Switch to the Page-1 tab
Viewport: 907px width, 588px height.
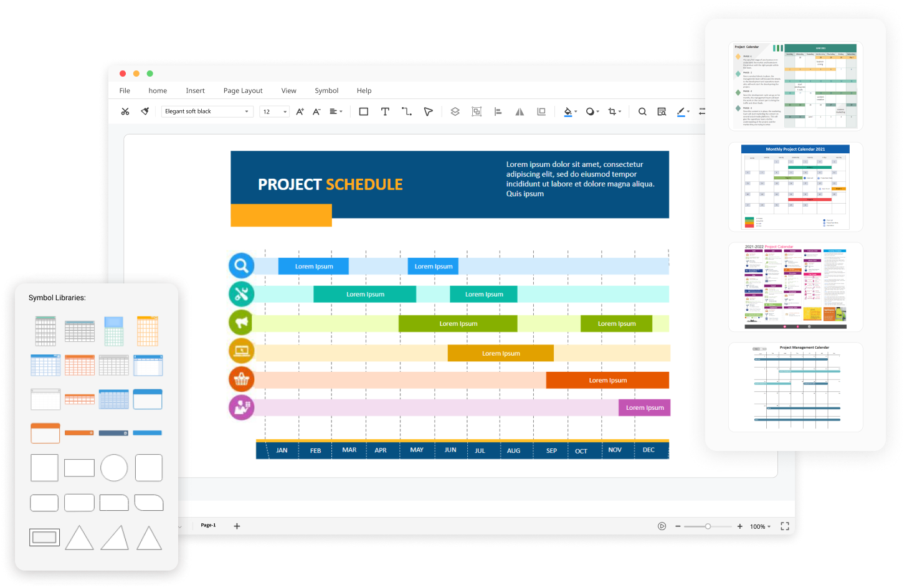pyautogui.click(x=208, y=525)
